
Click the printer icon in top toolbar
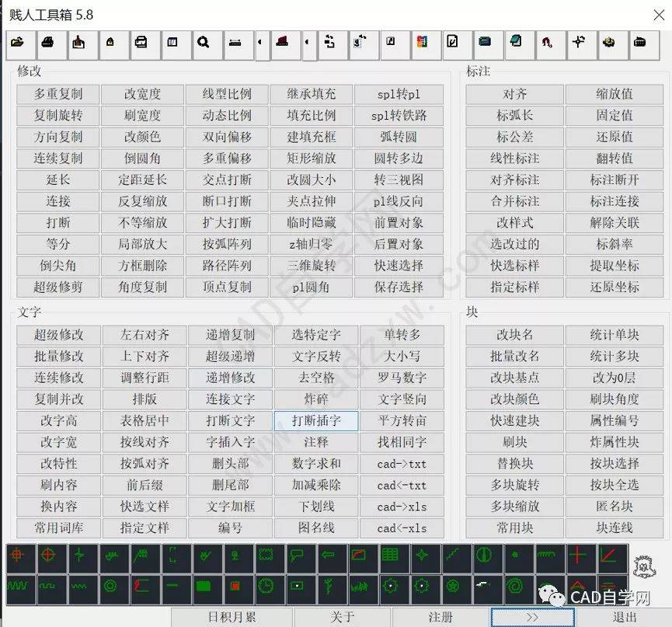pos(47,44)
